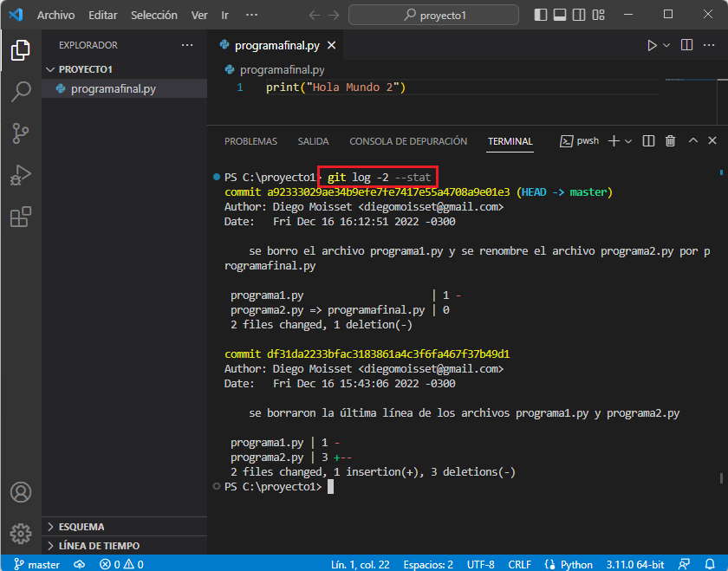The image size is (728, 571).
Task: Open new terminal launch profile dropdown
Action: click(x=628, y=141)
